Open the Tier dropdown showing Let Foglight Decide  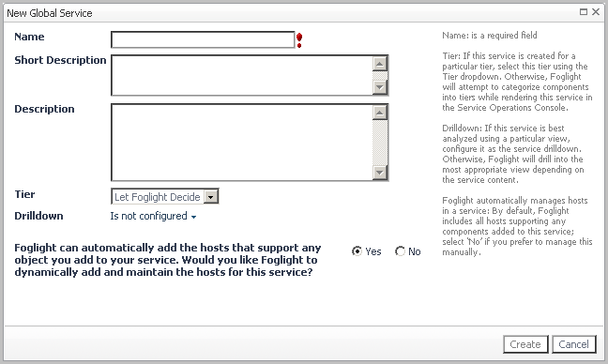[x=165, y=196]
